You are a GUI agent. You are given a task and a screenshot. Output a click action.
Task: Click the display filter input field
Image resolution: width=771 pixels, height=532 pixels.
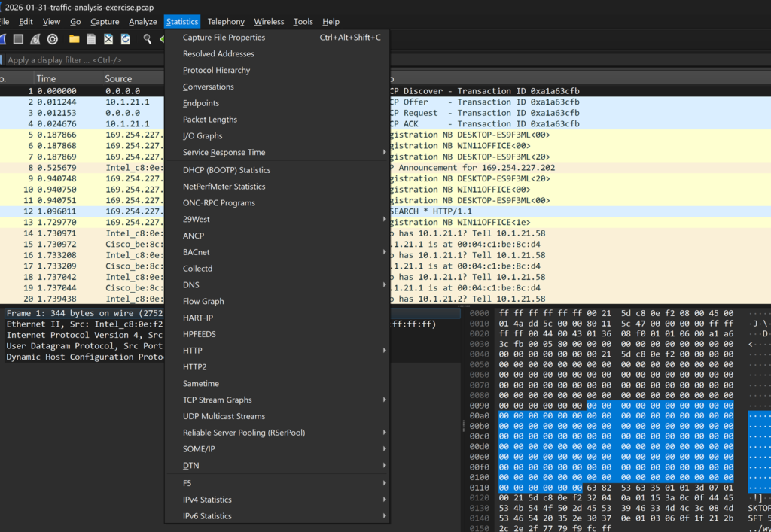(83, 60)
